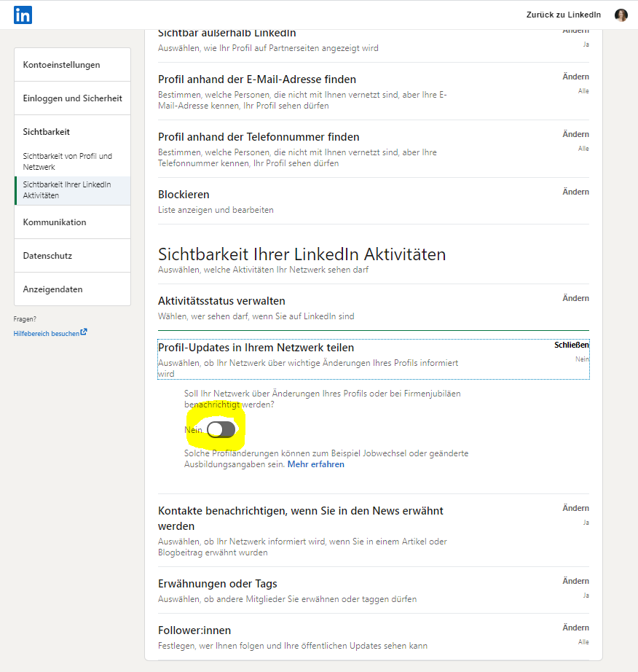Toggle the Nein switch for profile updates
The image size is (638, 672).
(x=221, y=429)
